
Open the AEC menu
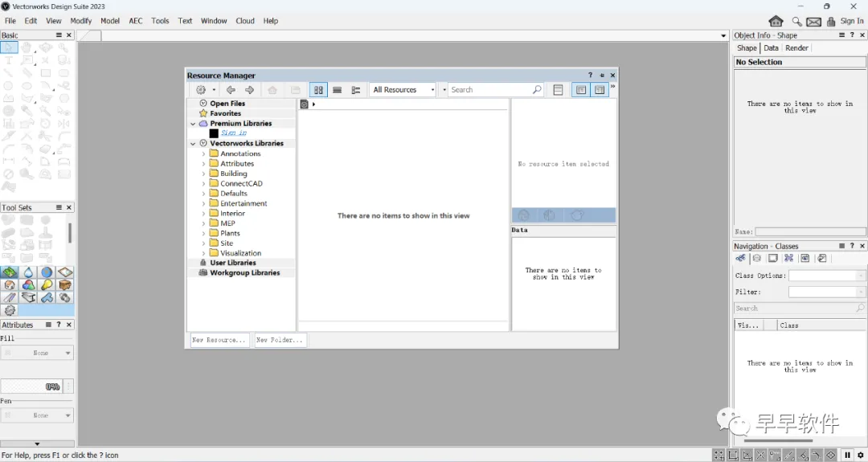coord(136,21)
